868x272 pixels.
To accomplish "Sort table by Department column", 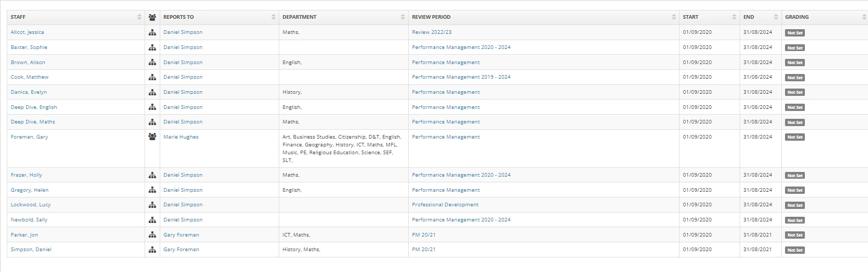I will (343, 17).
